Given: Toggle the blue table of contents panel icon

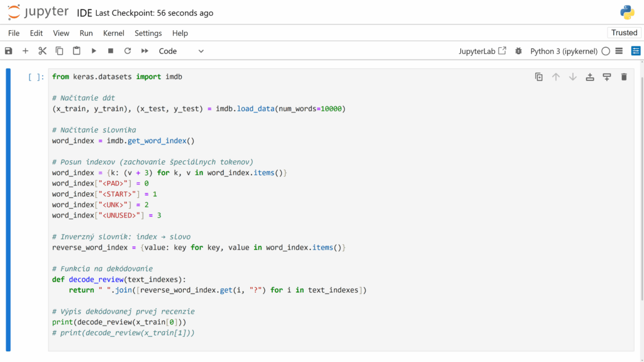Looking at the screenshot, I should coord(636,51).
